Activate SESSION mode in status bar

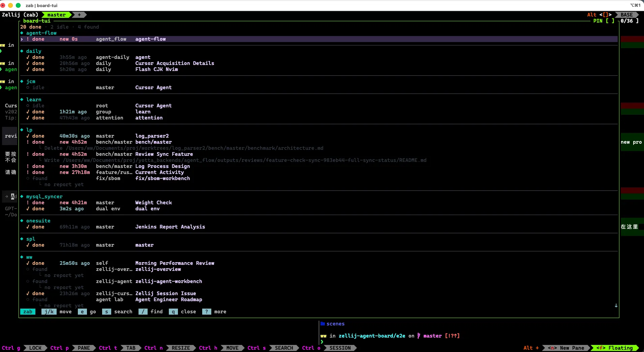pos(340,348)
